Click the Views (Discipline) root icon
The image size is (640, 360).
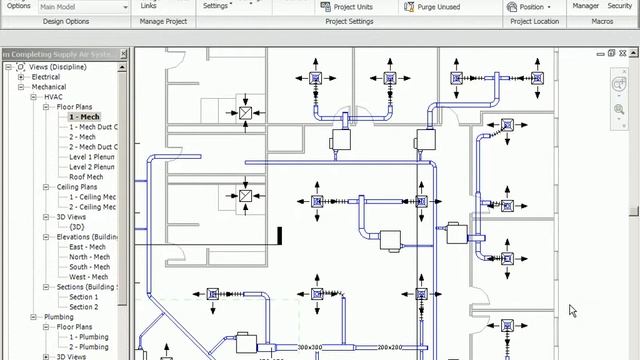pyautogui.click(x=20, y=67)
